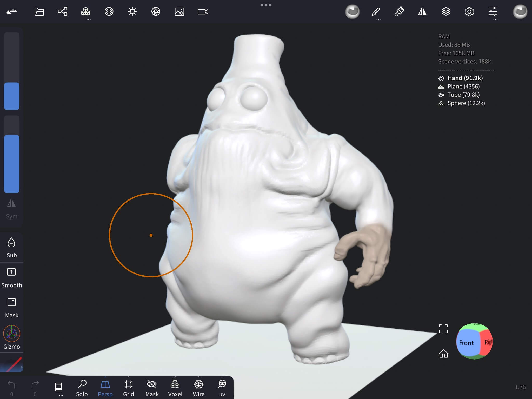
Task: Toggle Mask visibility in bottom bar
Action: click(152, 388)
